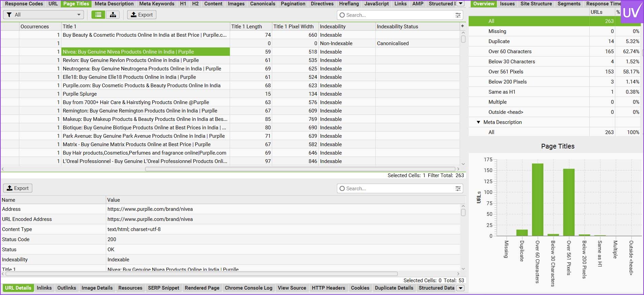
Task: Open Rendered Page bottom tab
Action: 202,288
